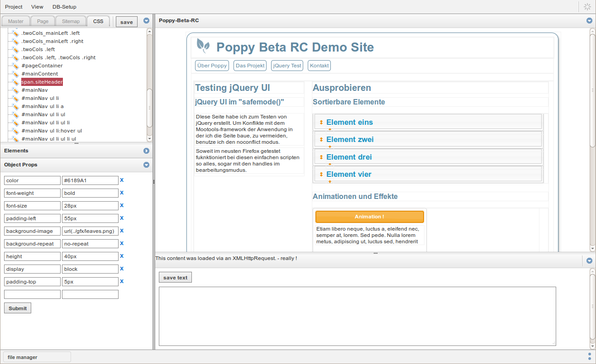Click the sort handle icon on Element vier
This screenshot has width=596, height=364.
click(x=321, y=174)
